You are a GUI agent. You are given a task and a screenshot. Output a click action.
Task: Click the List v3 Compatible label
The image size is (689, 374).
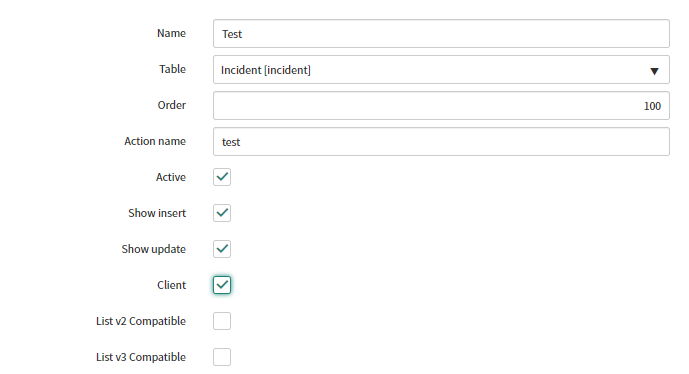click(x=141, y=358)
